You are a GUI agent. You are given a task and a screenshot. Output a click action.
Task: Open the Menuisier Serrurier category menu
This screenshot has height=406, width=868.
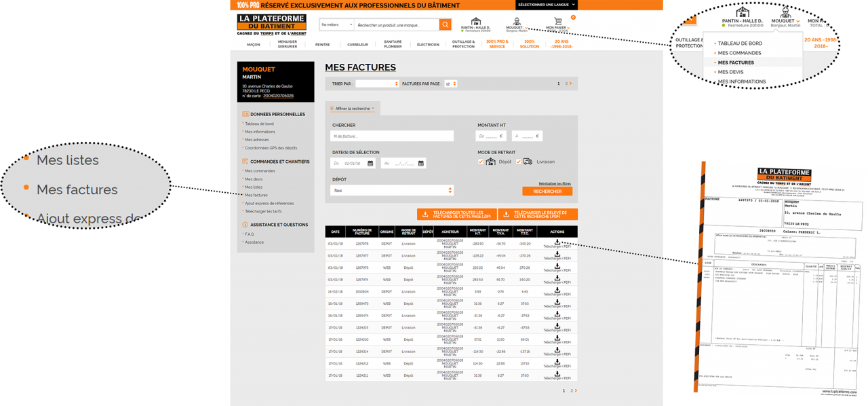click(x=288, y=44)
